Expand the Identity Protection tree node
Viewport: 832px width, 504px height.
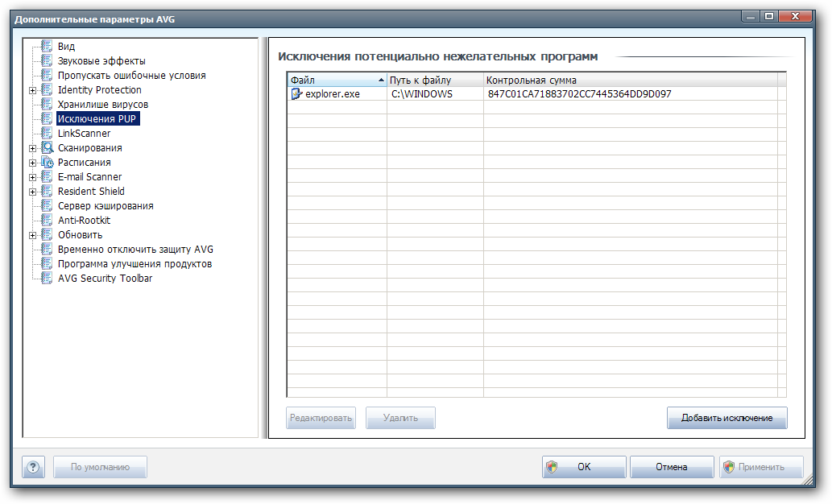[32, 90]
